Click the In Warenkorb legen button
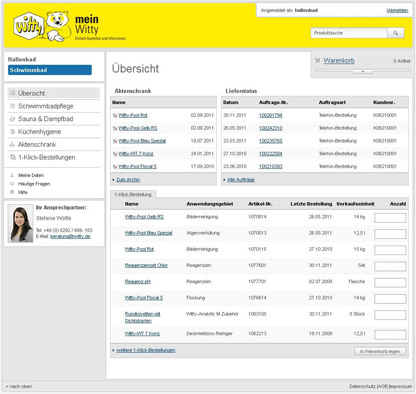Image resolution: width=416 pixels, height=394 pixels. click(x=380, y=351)
